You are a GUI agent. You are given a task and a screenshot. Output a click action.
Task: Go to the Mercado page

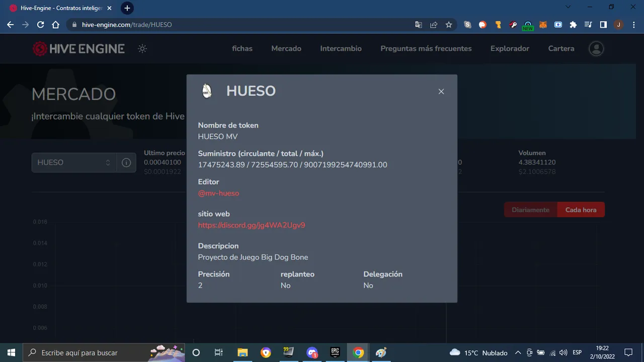click(x=286, y=49)
